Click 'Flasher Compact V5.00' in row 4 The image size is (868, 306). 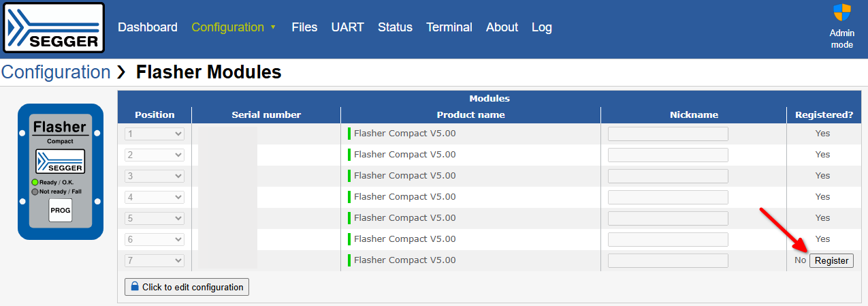(x=405, y=196)
